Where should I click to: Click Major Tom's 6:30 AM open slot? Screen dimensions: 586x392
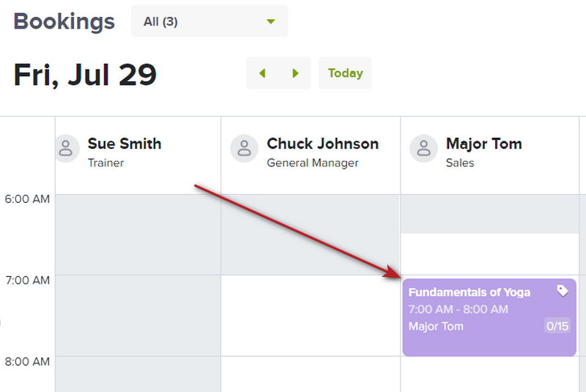(489, 254)
